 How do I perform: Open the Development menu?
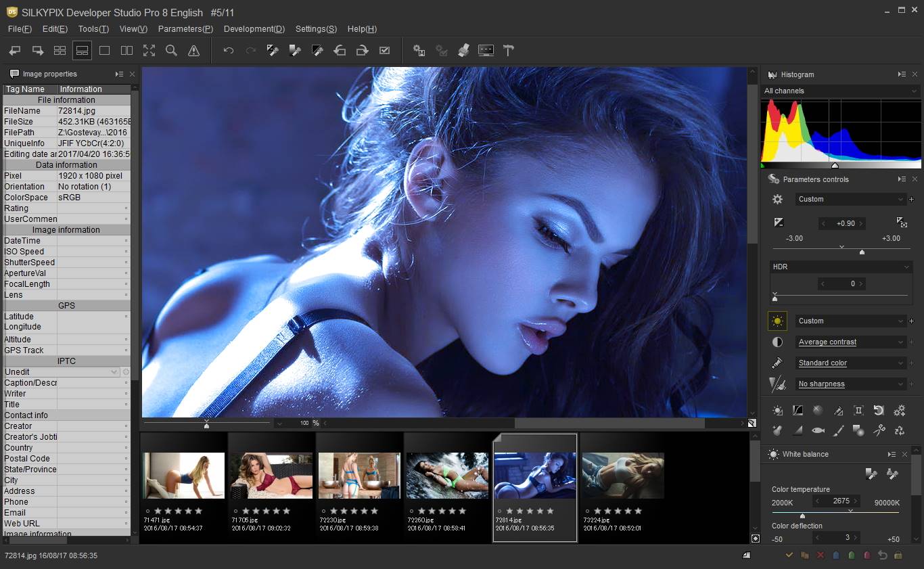point(254,29)
